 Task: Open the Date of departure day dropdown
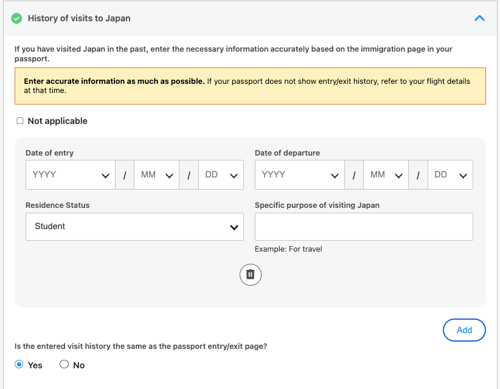[450, 175]
